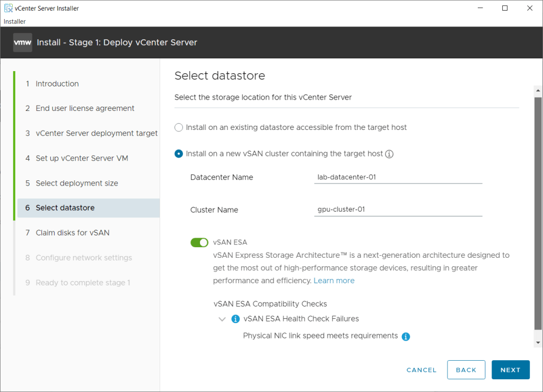Viewport: 543px width, 392px height.
Task: Jump to Select deployment size step
Action: (76, 183)
